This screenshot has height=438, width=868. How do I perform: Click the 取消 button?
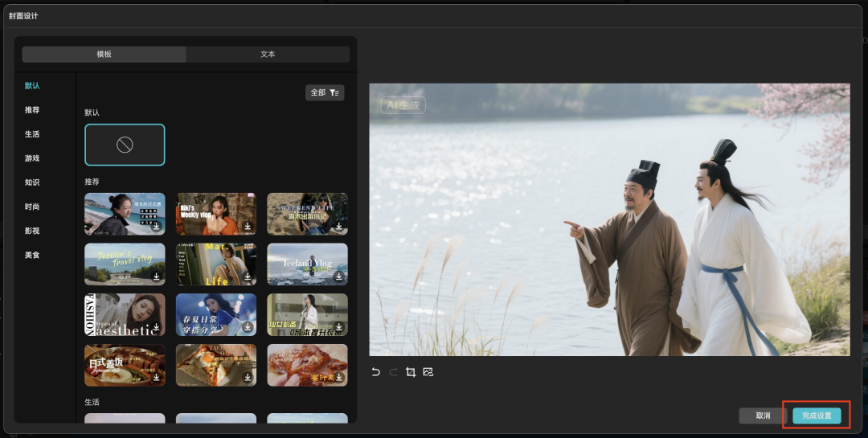[763, 415]
